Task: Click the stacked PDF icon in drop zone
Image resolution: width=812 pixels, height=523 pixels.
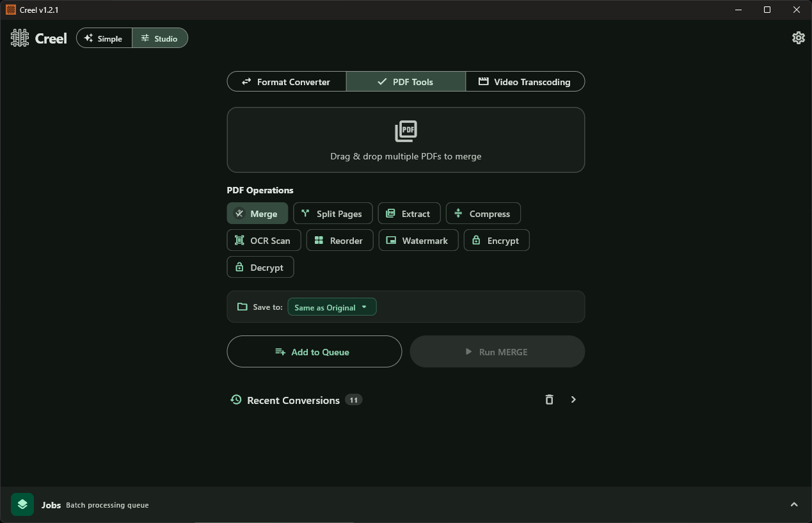Action: [406, 131]
